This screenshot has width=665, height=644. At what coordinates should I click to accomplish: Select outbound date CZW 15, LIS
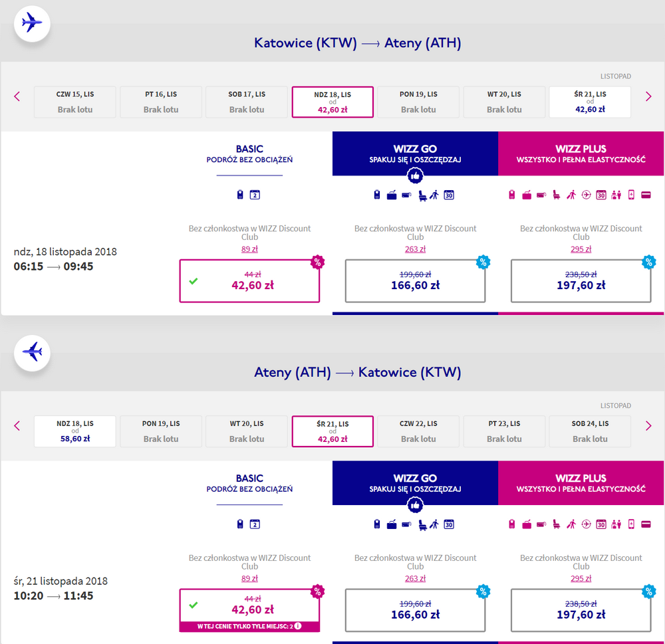pos(75,102)
